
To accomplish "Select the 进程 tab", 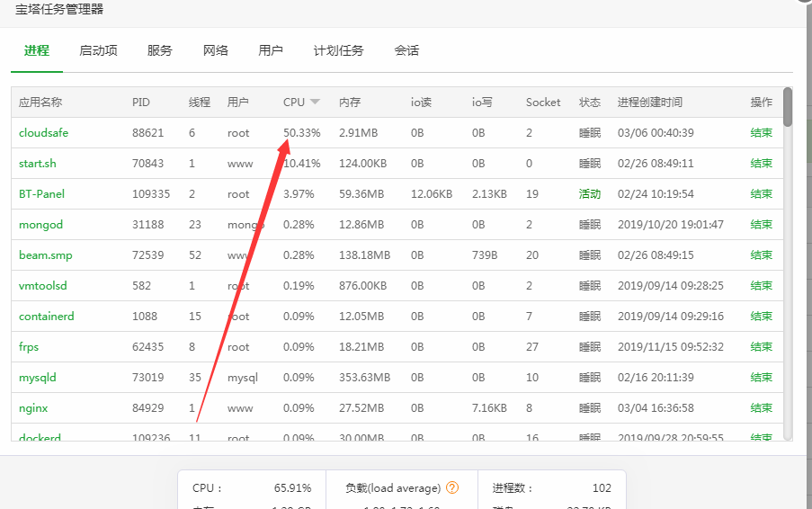I will coord(37,51).
